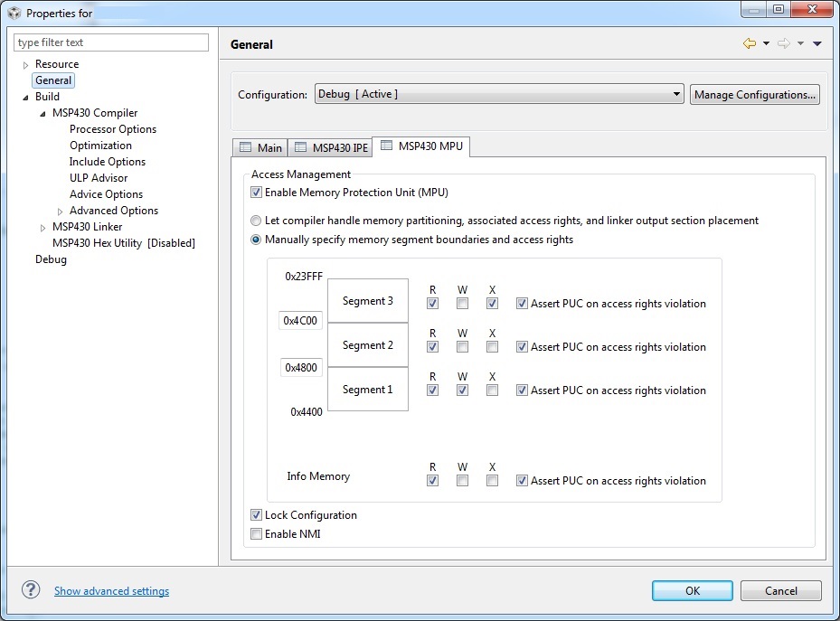Image resolution: width=840 pixels, height=621 pixels.
Task: Switch to the Main tab
Action: pos(260,147)
